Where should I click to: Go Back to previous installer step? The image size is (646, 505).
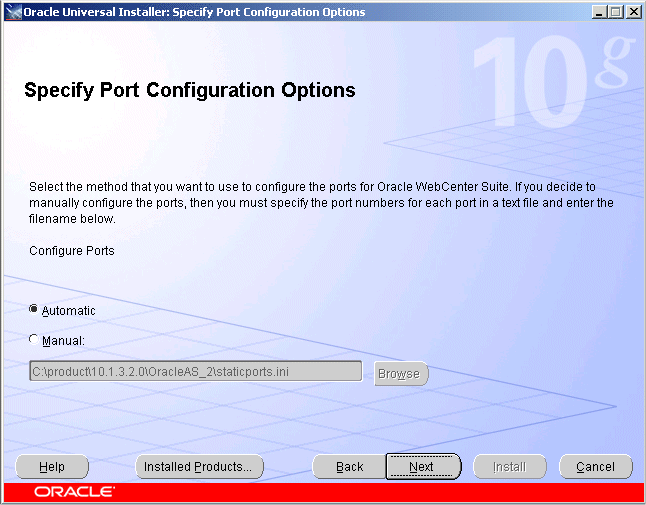point(349,467)
